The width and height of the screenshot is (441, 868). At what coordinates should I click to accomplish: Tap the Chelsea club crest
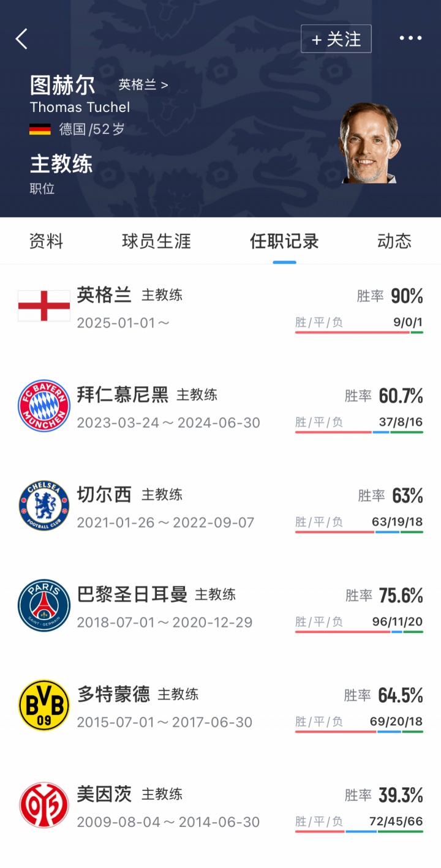pos(44,505)
